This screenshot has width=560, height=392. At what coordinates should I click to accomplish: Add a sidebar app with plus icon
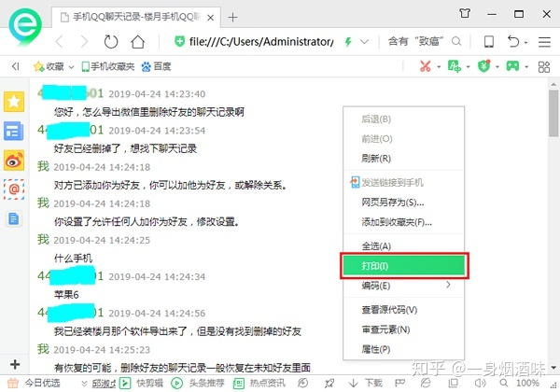(15, 365)
